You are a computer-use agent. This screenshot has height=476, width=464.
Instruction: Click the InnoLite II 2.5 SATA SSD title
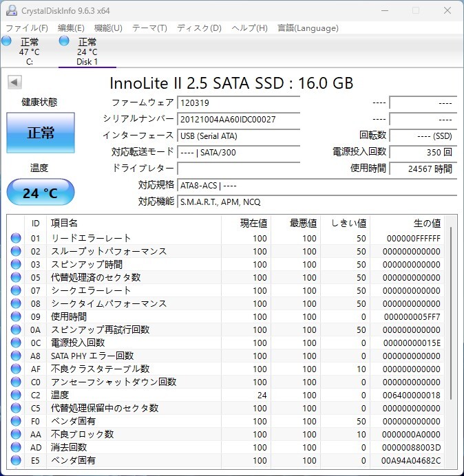(231, 83)
